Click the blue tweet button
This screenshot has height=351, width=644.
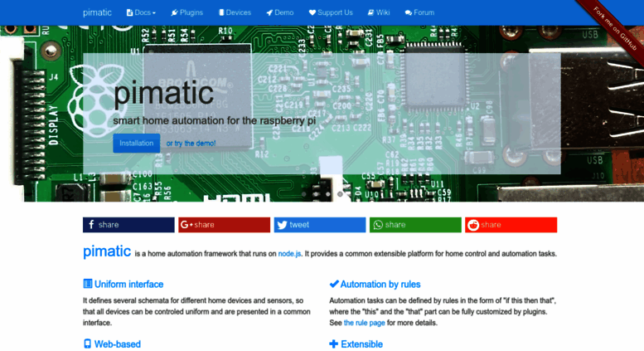[x=320, y=225]
